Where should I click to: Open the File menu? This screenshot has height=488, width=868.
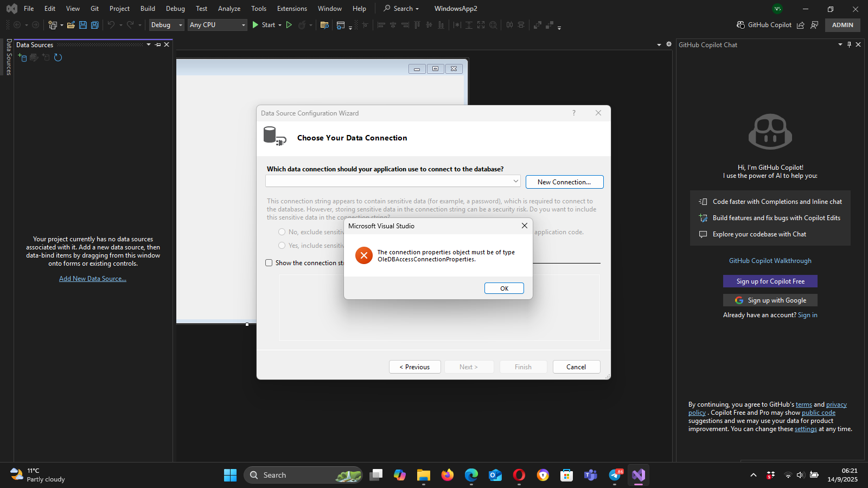29,9
